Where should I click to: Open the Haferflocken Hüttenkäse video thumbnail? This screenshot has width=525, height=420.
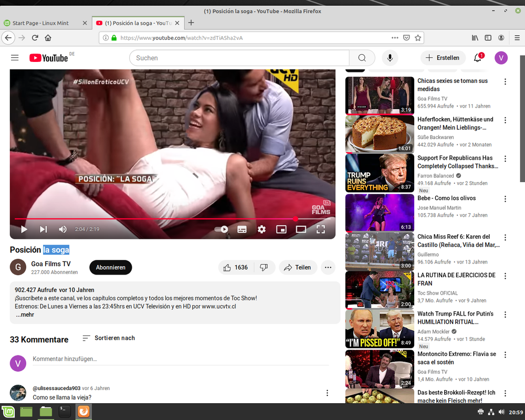(380, 134)
